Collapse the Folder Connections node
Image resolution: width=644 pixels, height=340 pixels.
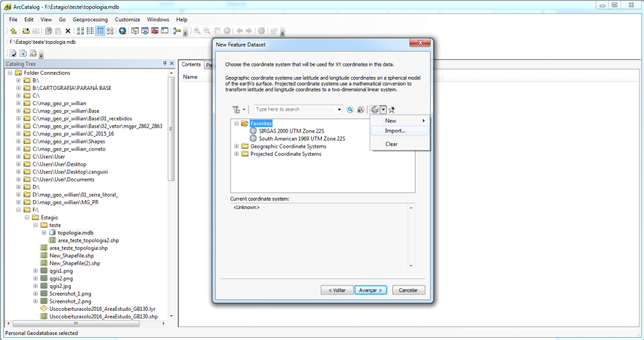click(x=10, y=72)
